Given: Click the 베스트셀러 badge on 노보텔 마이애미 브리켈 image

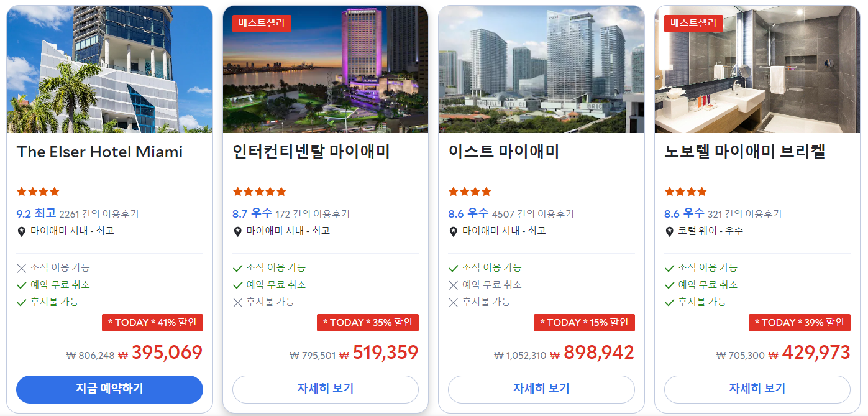Looking at the screenshot, I should pyautogui.click(x=693, y=24).
